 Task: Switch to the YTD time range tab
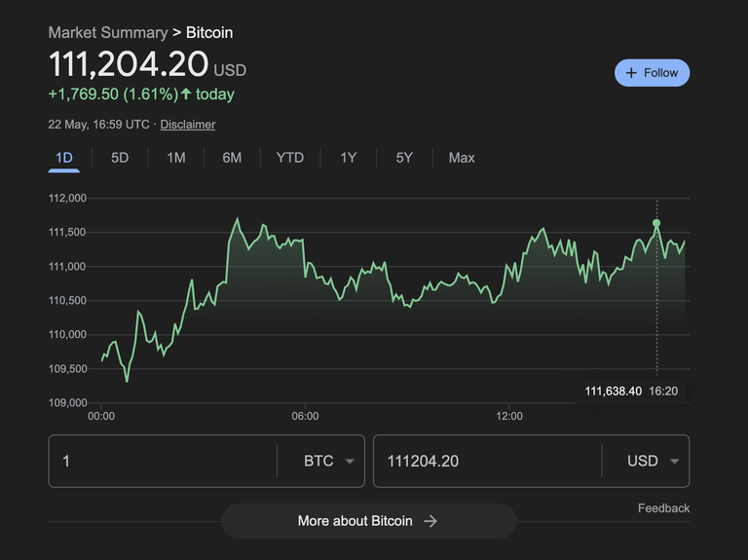[290, 158]
